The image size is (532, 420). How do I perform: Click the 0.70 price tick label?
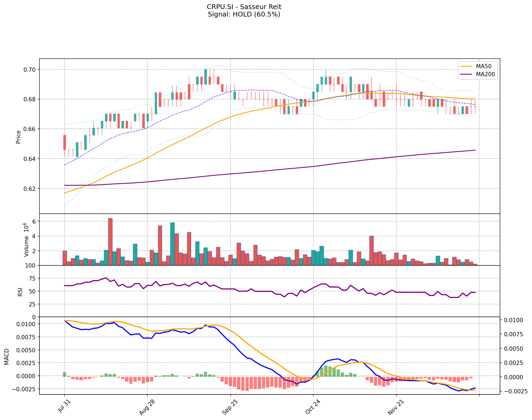click(30, 70)
